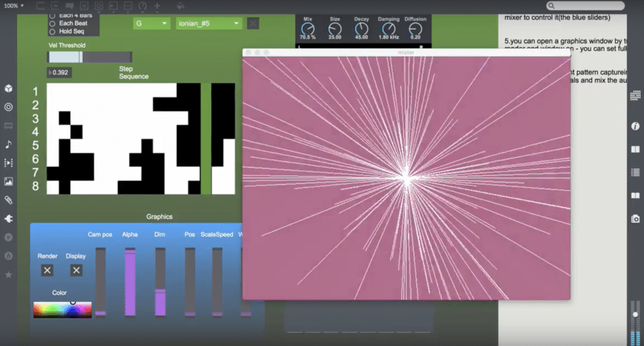Toggle the Render checkbox
This screenshot has width=644, height=346.
pyautogui.click(x=47, y=271)
